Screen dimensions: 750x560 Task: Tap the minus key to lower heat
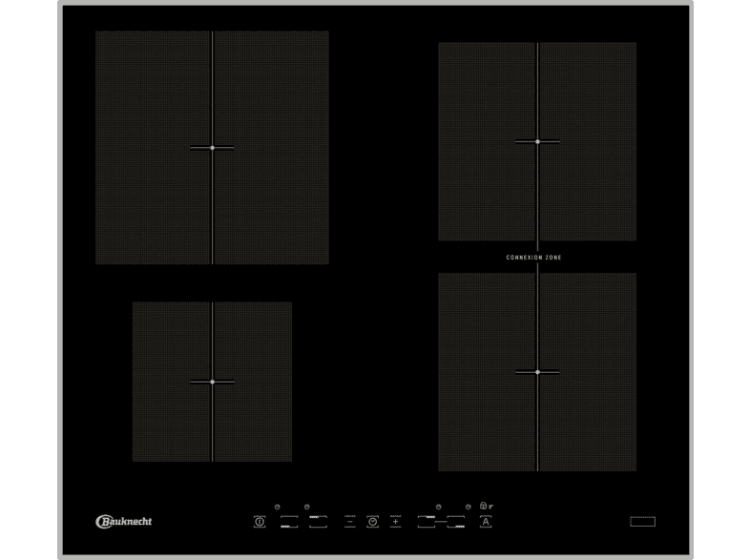[349, 521]
